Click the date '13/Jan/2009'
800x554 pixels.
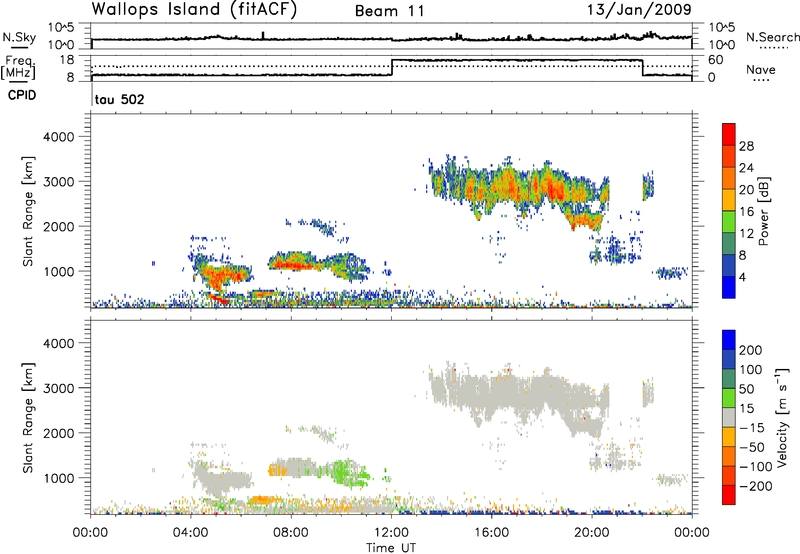pyautogui.click(x=639, y=10)
